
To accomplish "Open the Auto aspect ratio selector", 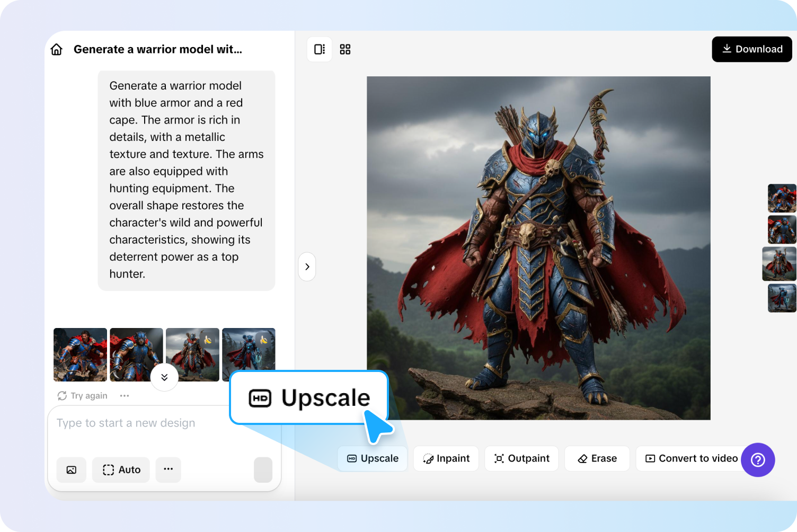I will 121,470.
